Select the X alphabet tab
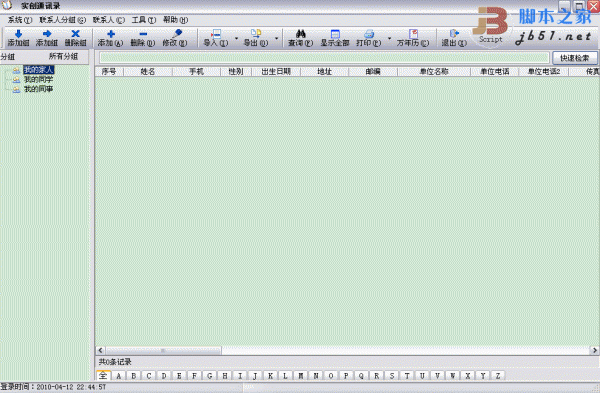The height and width of the screenshot is (393, 600). (468, 376)
